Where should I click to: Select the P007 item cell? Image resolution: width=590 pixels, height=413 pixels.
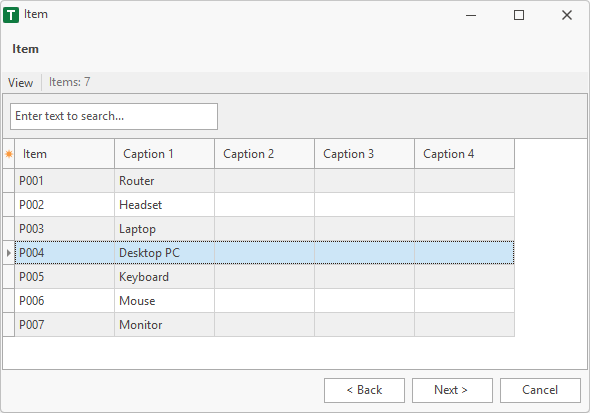click(64, 325)
